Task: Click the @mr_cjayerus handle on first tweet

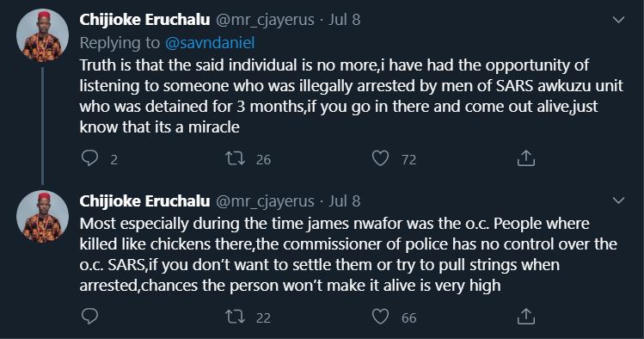Action: tap(265, 20)
